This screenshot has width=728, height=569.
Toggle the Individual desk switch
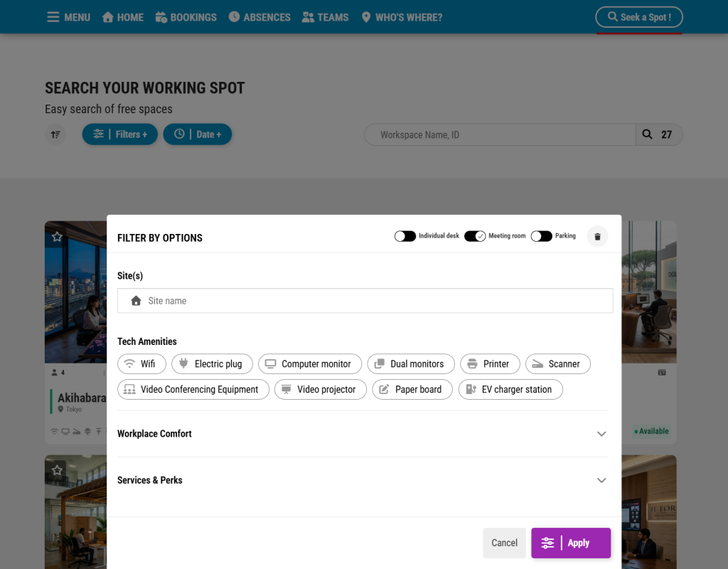[405, 236]
